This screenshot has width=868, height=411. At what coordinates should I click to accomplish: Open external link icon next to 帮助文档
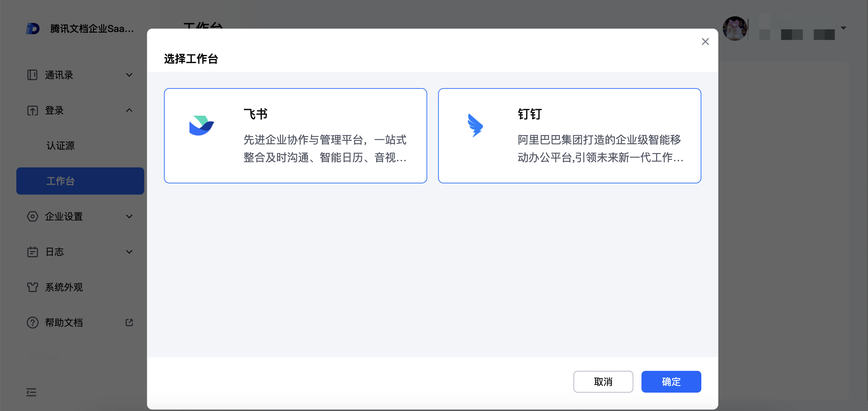[129, 323]
